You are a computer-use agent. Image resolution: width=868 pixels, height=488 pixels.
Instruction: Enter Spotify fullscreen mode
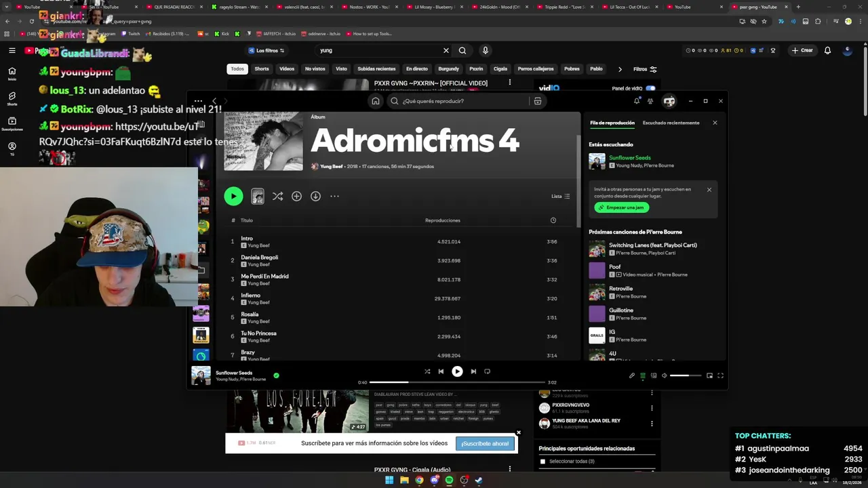(x=721, y=375)
